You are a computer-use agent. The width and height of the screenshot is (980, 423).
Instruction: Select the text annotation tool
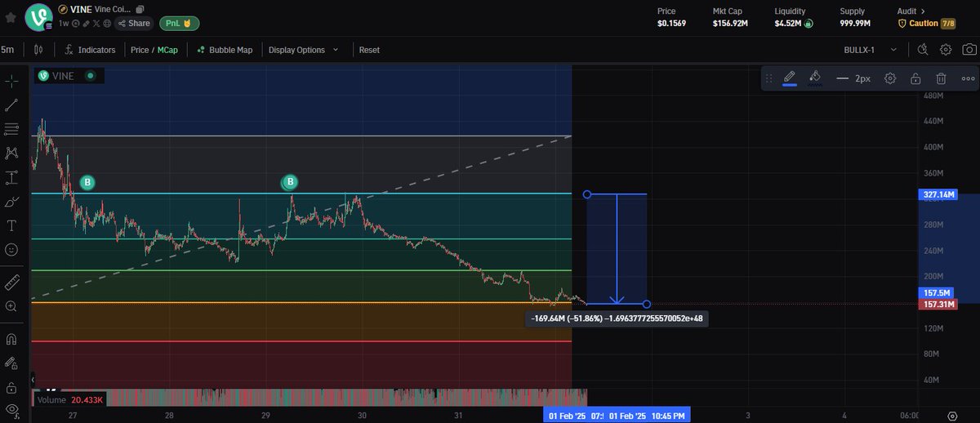pyautogui.click(x=11, y=225)
